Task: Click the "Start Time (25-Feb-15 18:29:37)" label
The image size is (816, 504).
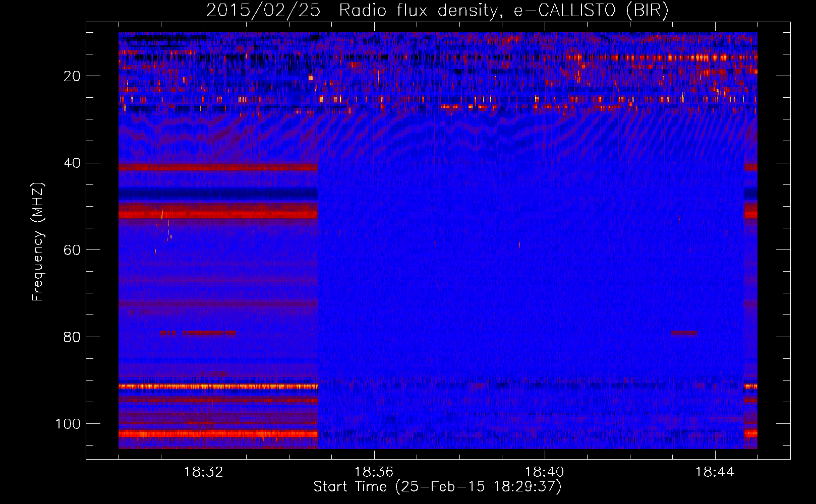Action: click(x=437, y=487)
